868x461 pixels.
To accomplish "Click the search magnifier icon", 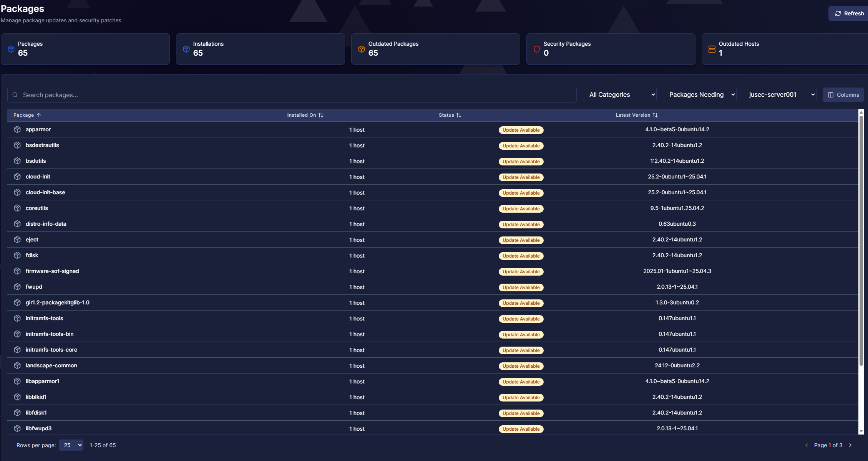I will (x=15, y=95).
